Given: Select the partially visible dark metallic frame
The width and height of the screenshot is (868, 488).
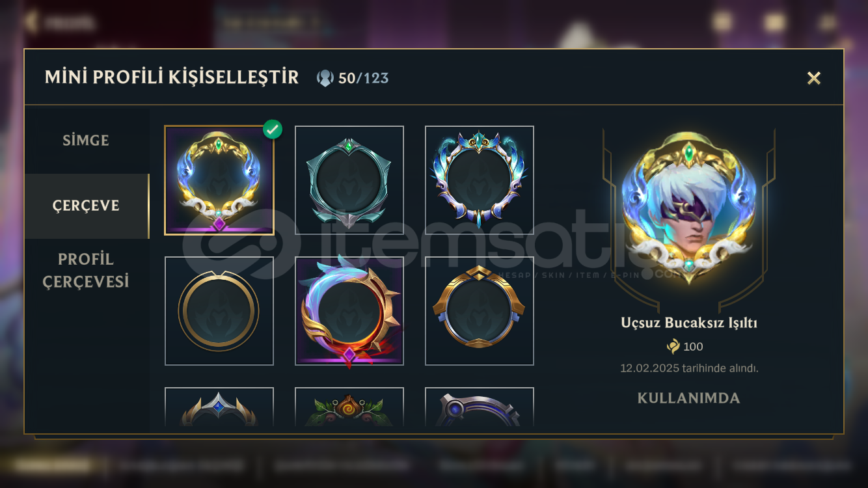Looking at the screenshot, I should (x=480, y=407).
